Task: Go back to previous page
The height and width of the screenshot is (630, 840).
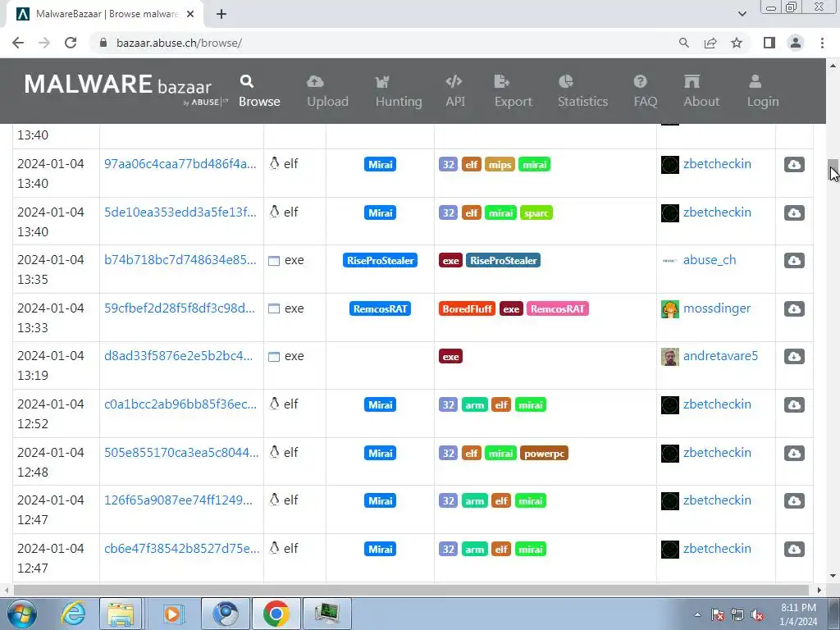Action: click(x=18, y=43)
